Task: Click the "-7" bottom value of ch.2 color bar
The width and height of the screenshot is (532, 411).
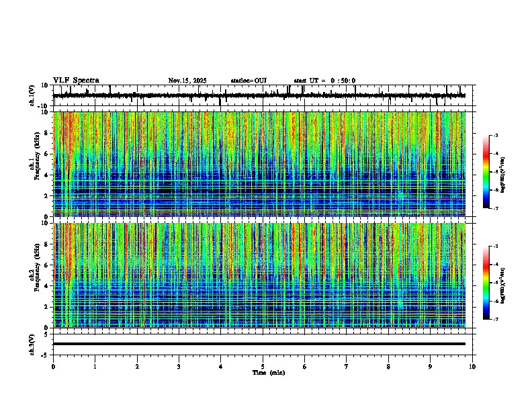Action: [496, 320]
